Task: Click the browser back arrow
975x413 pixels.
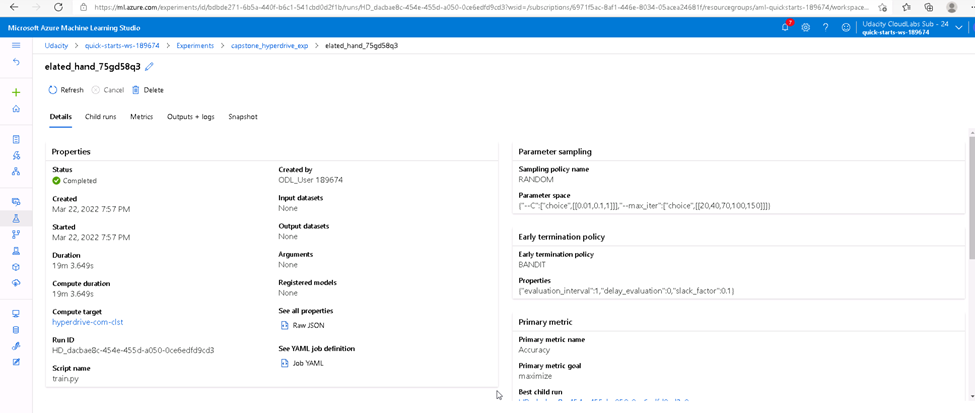Action: [14, 7]
